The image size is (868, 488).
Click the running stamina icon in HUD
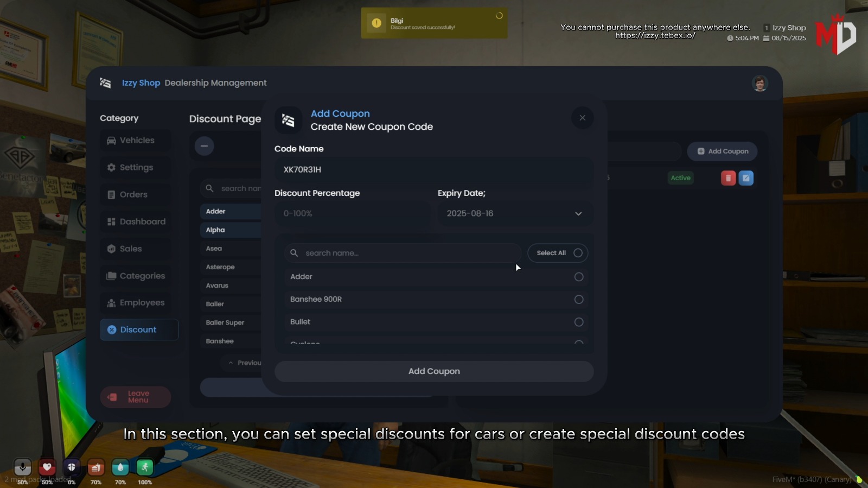[x=144, y=467]
